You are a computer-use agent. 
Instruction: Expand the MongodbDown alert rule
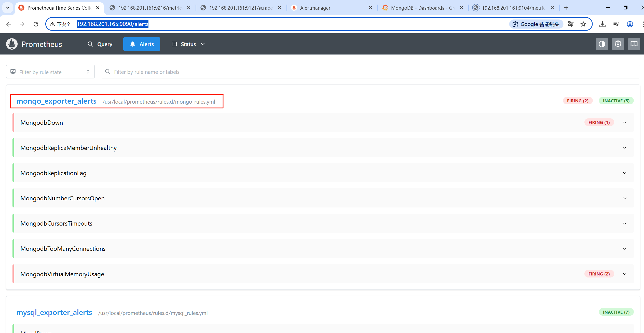624,122
